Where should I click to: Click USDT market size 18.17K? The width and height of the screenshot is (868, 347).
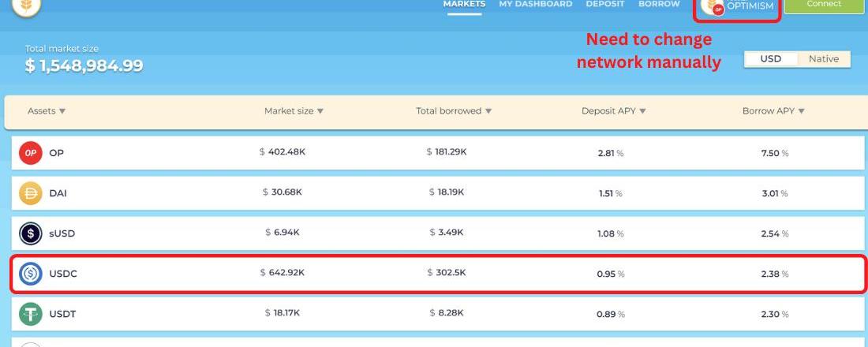tap(282, 312)
